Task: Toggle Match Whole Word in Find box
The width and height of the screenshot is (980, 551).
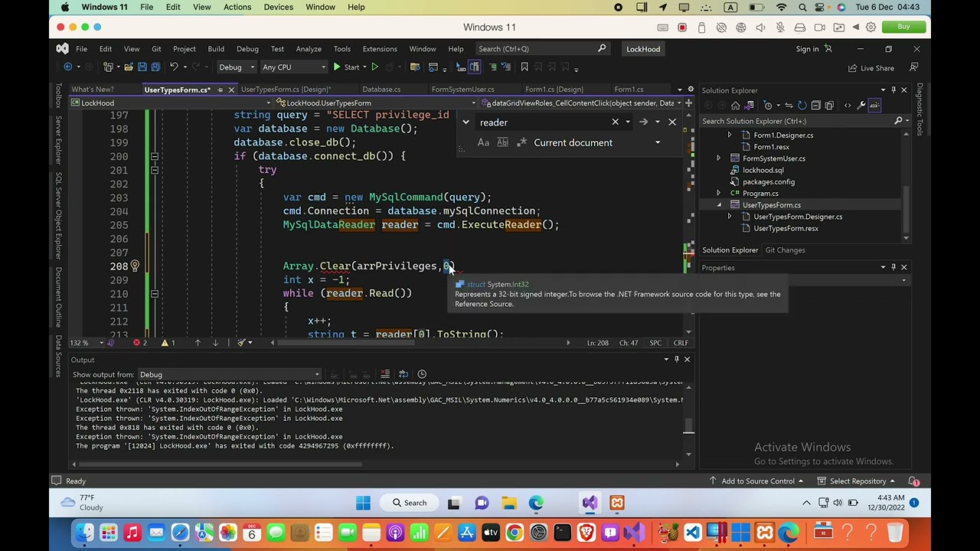Action: 502,142
